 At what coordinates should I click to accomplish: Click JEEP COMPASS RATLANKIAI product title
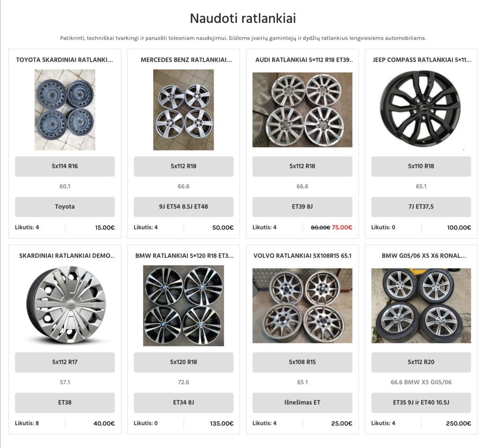[x=422, y=60]
